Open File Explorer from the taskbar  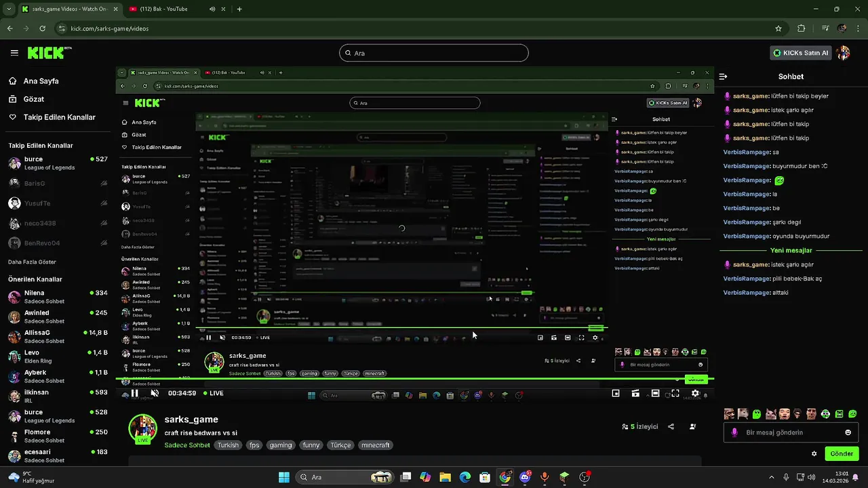coord(445,477)
